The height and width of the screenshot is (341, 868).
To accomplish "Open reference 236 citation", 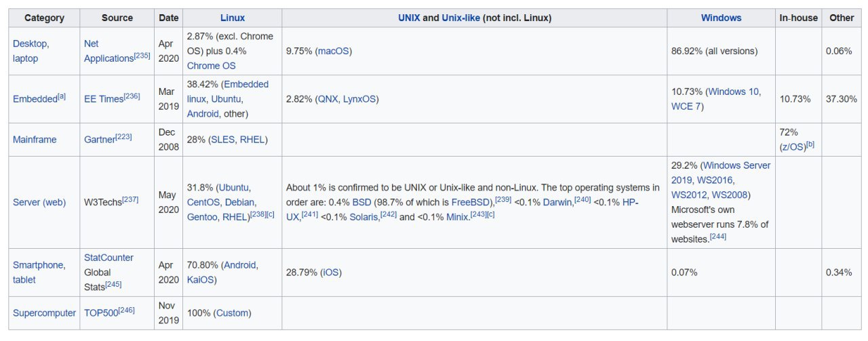I will tap(132, 97).
